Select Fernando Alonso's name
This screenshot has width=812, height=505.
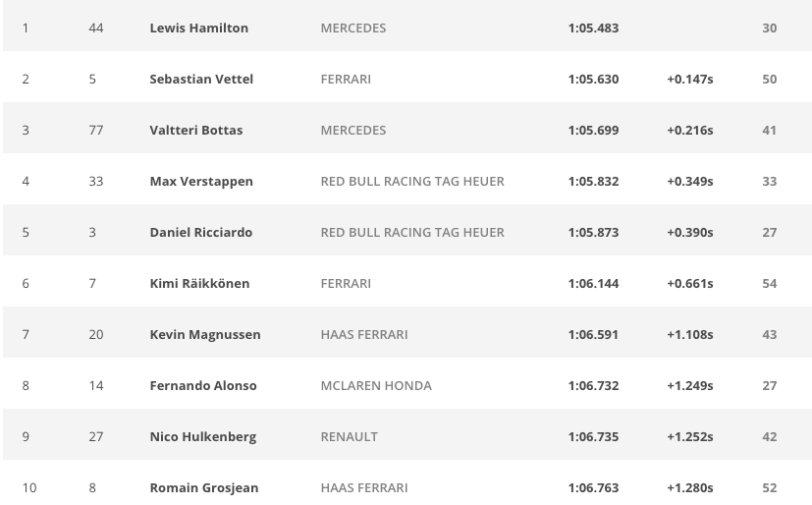pyautogui.click(x=203, y=386)
